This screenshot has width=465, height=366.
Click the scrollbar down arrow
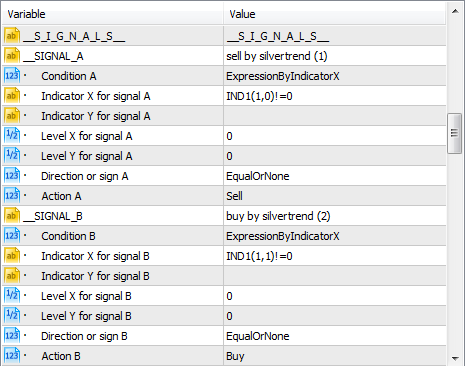coord(455,358)
